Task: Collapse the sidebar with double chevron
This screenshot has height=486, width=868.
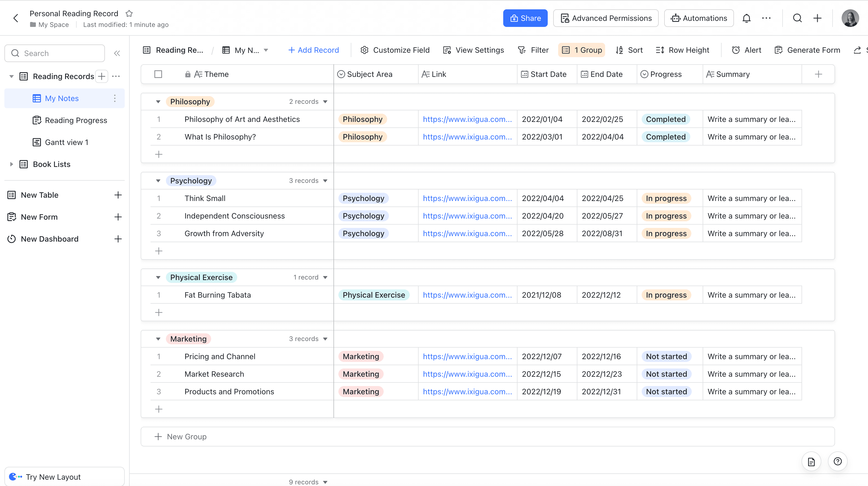Action: 117,53
